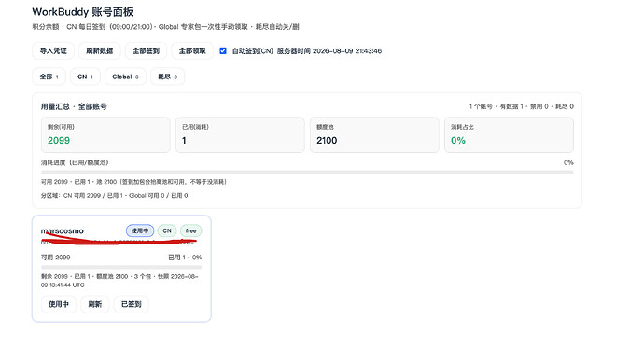Click the CN tag on account card
Viewport: 644px width, 348px height.
[x=167, y=230]
